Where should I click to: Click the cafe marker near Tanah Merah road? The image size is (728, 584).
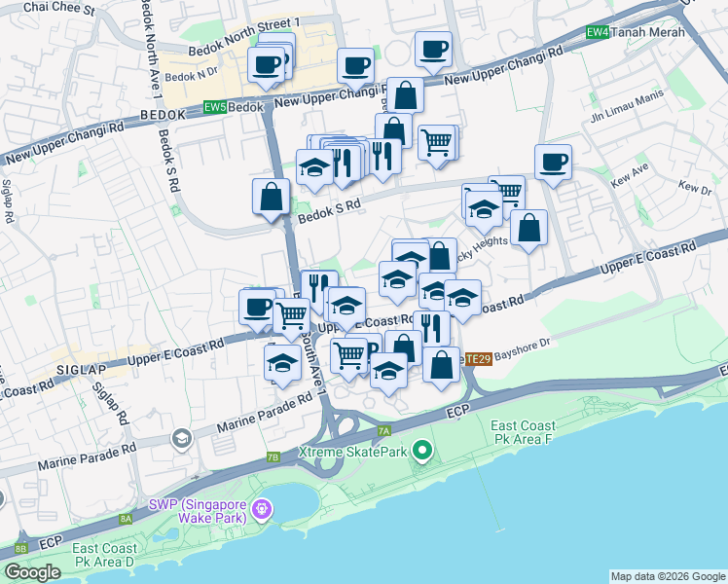click(433, 53)
